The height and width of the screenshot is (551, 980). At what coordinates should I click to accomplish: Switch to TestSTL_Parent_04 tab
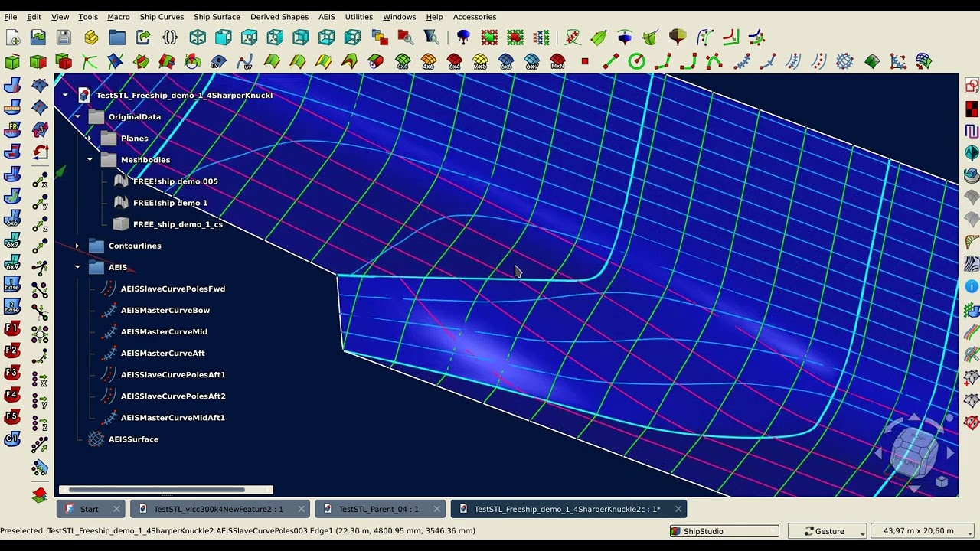[x=378, y=509]
